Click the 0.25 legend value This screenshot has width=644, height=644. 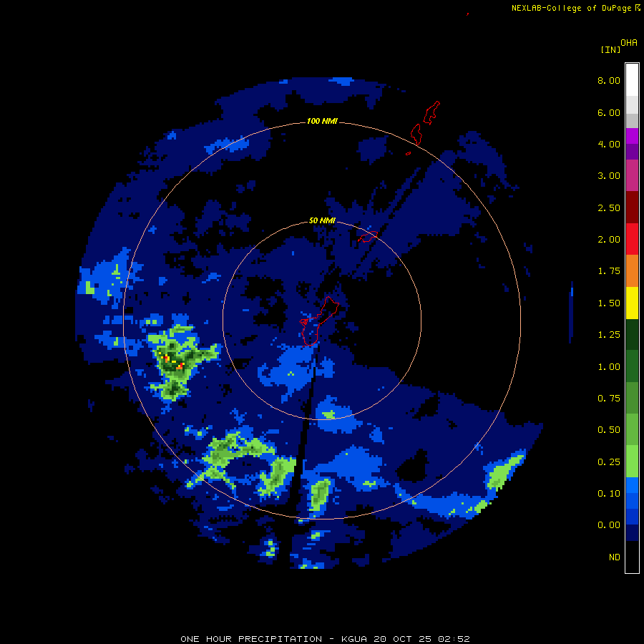[x=609, y=462]
